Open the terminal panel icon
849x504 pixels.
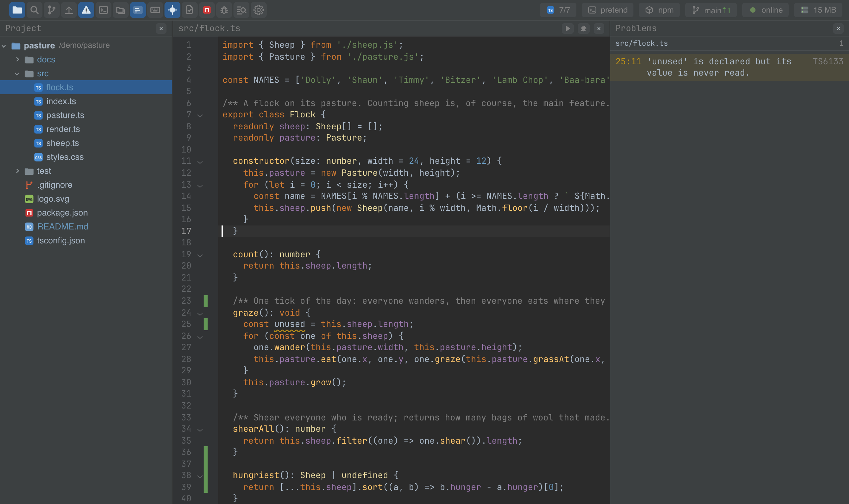pyautogui.click(x=103, y=10)
